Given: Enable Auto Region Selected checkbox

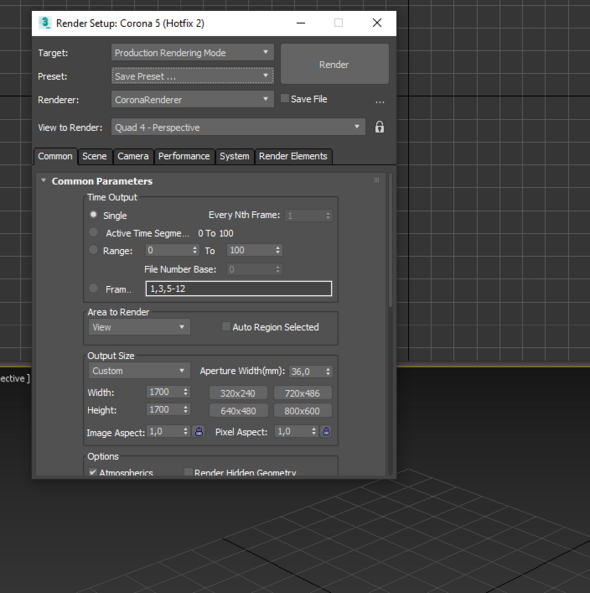Looking at the screenshot, I should click(x=226, y=326).
